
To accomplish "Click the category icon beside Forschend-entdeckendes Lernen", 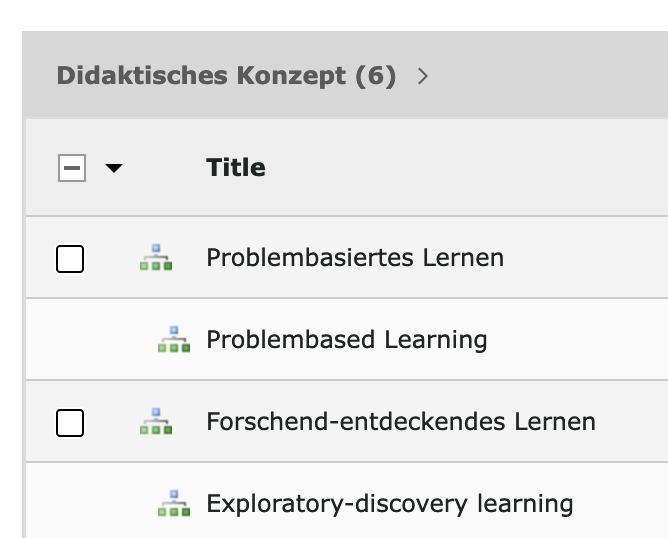I will click(x=156, y=421).
